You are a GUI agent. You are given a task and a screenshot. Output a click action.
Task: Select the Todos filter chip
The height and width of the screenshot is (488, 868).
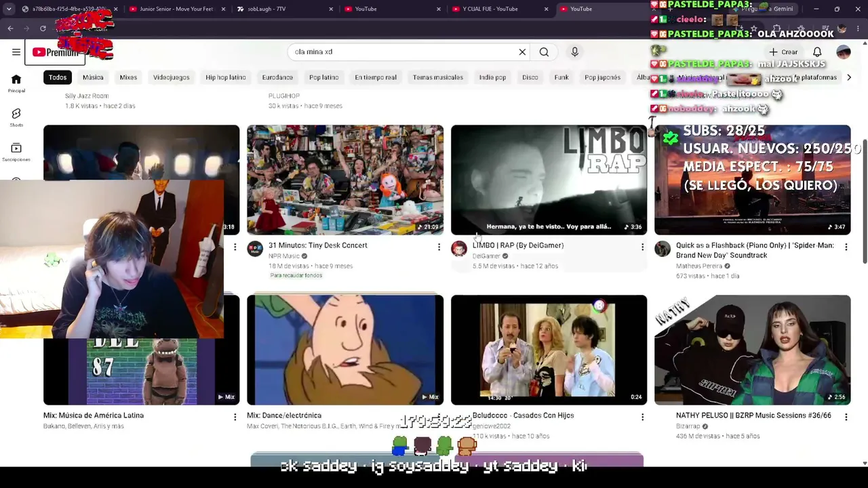click(x=58, y=77)
